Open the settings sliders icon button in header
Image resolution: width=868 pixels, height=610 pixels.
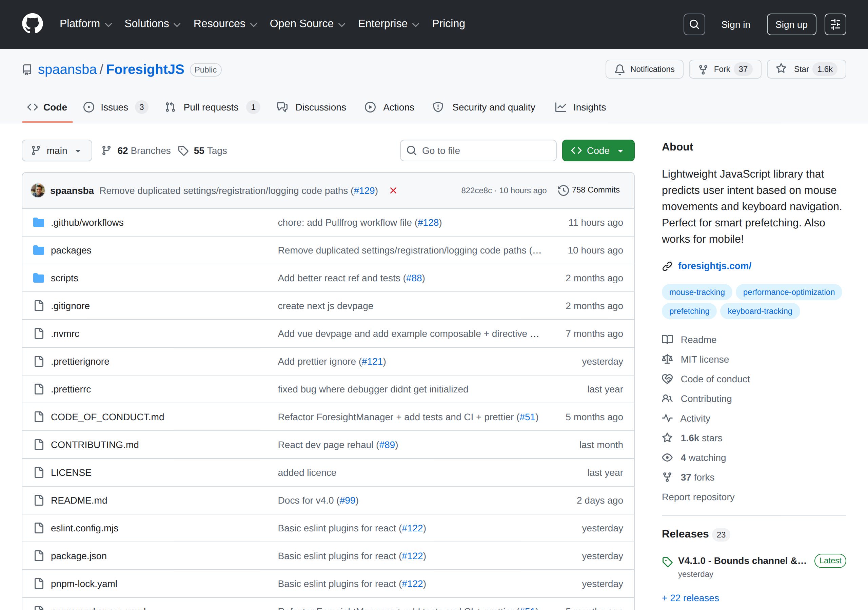click(x=835, y=24)
